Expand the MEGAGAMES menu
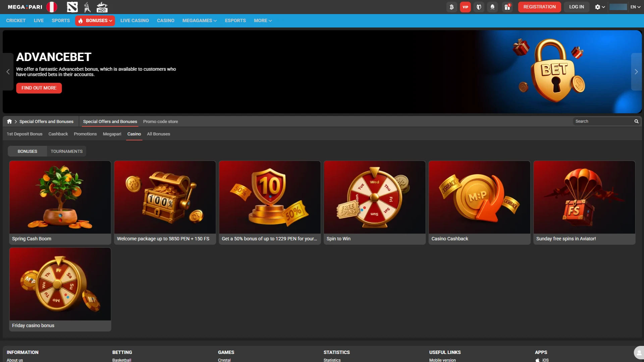 click(x=200, y=21)
